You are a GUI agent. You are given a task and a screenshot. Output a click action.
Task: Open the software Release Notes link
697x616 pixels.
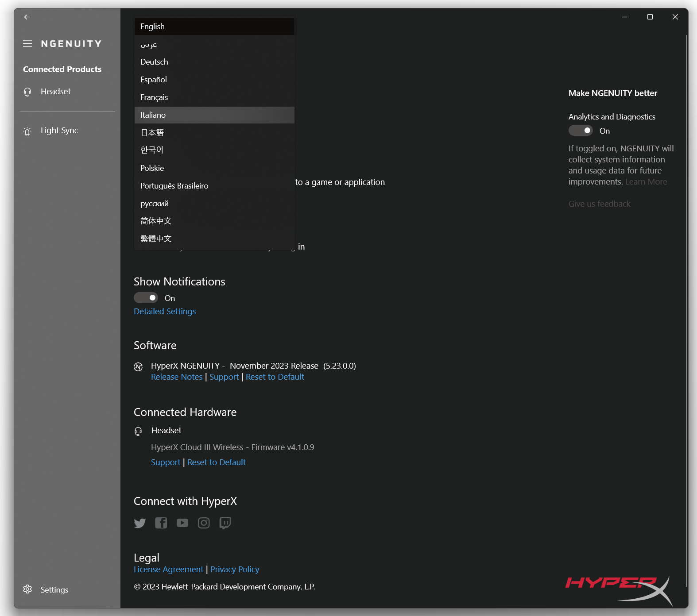click(177, 377)
